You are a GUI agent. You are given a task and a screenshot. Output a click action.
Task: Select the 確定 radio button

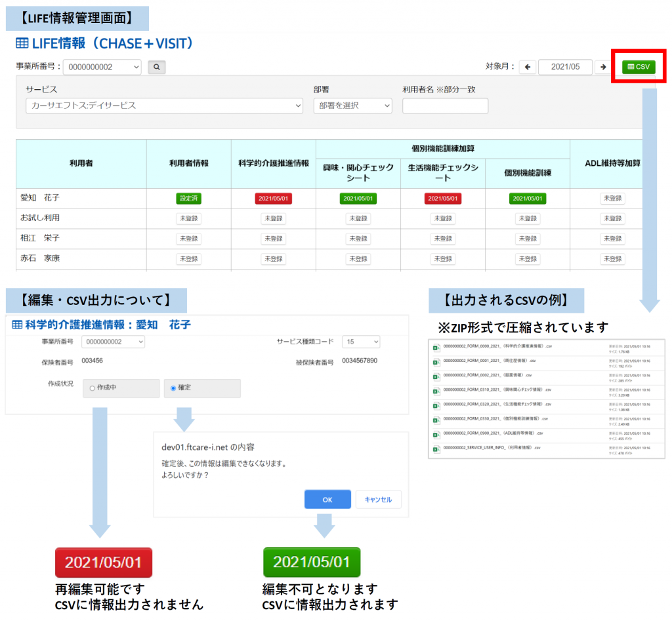(x=173, y=388)
